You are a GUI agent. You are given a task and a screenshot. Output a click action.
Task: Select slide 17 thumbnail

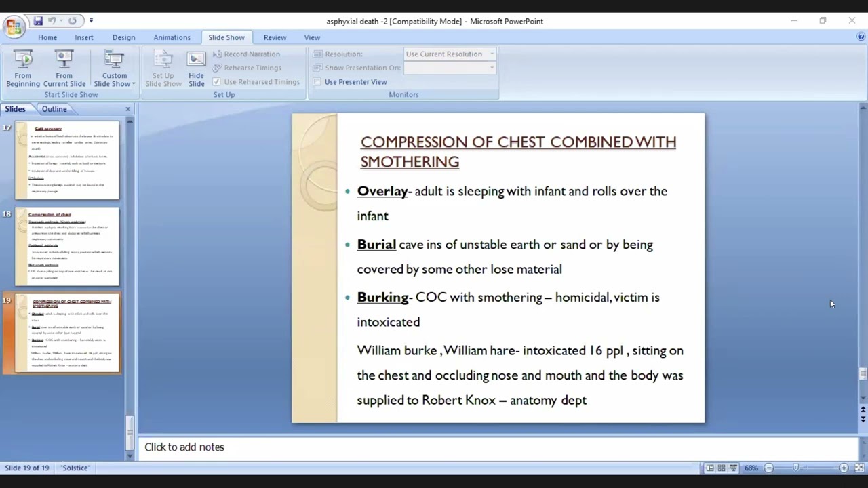[x=67, y=160]
